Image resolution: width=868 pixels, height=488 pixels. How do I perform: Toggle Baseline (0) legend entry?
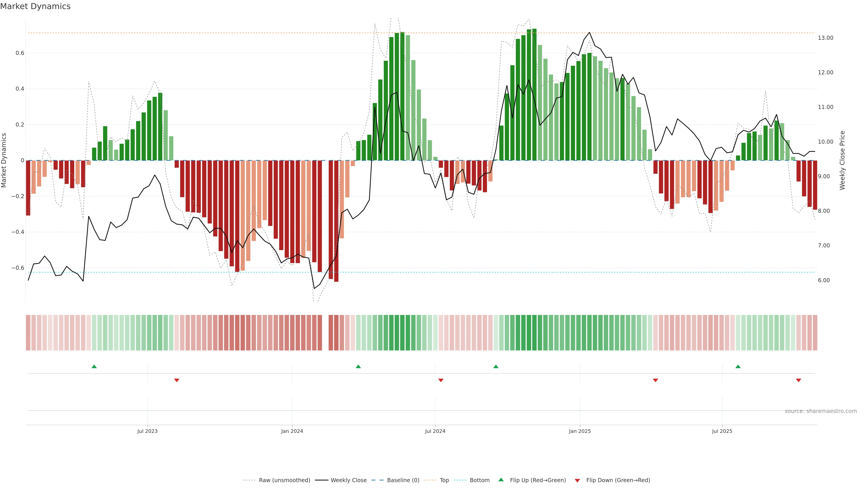pos(403,480)
